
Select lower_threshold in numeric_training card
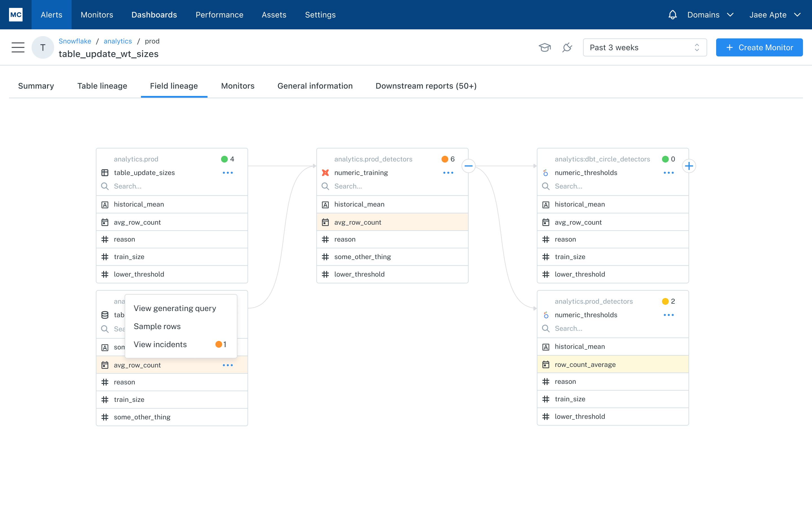[392, 274]
